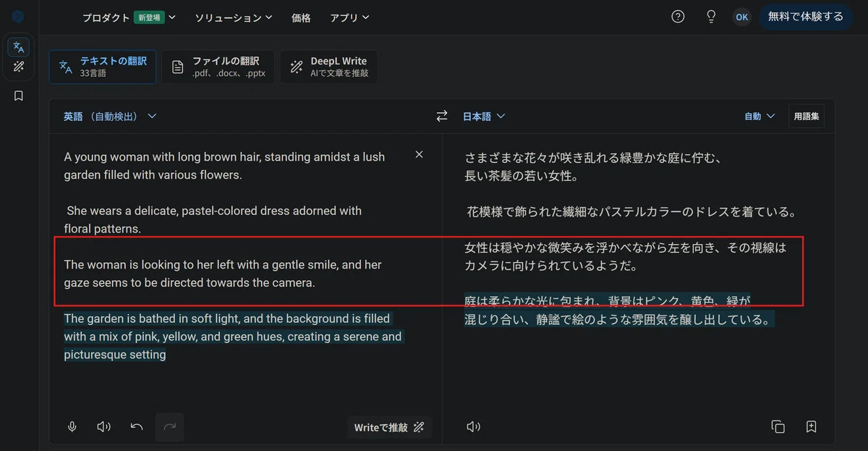Click the translation line about パステルカラーのドレス
868x451 pixels.
(631, 212)
